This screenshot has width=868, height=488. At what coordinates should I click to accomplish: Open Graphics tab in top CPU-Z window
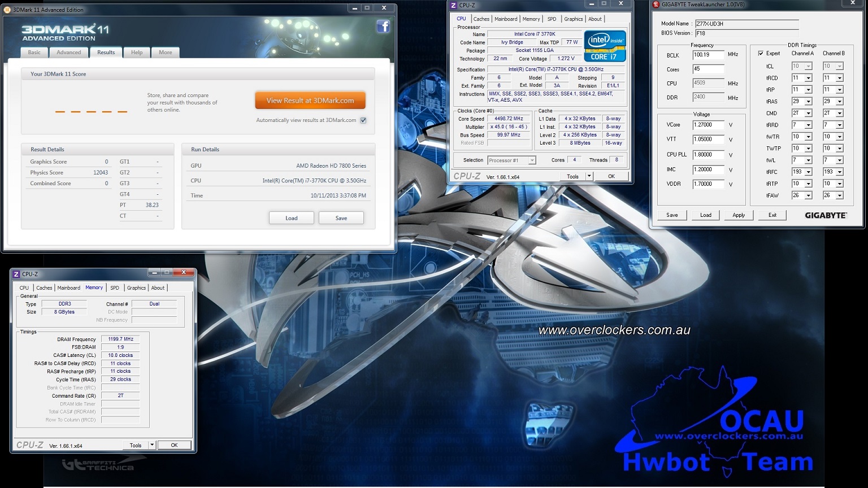point(573,19)
